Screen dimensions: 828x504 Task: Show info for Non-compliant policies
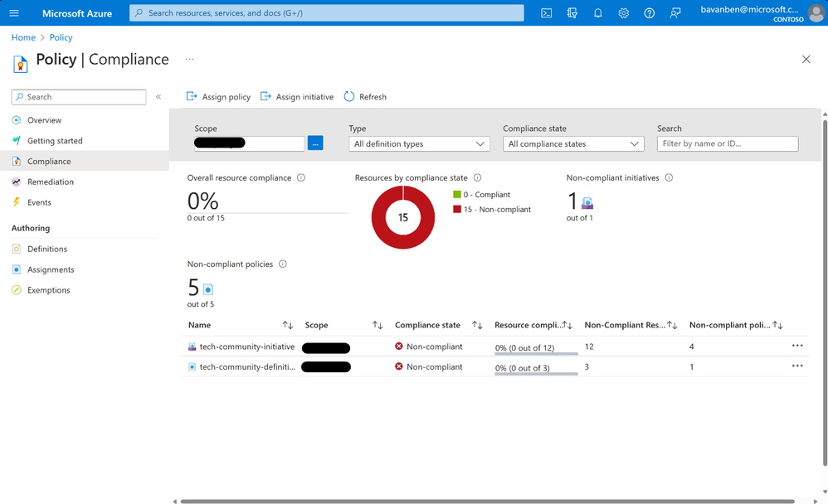(x=283, y=264)
